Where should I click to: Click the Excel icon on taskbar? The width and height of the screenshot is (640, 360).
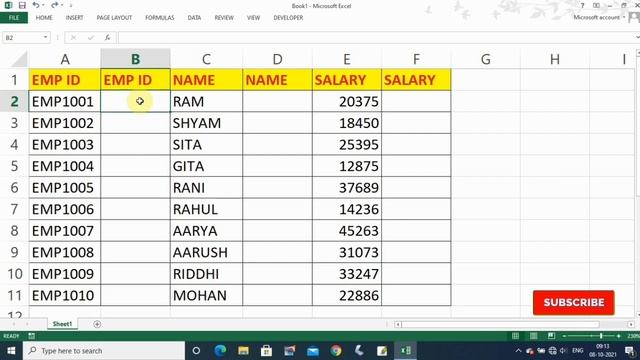point(405,351)
